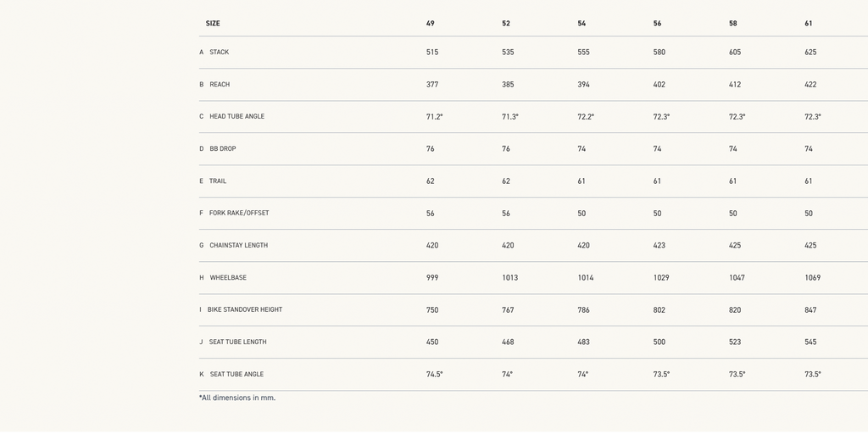Click the FORK RAKE/OFFSET row label
The height and width of the screenshot is (434, 868).
(239, 214)
